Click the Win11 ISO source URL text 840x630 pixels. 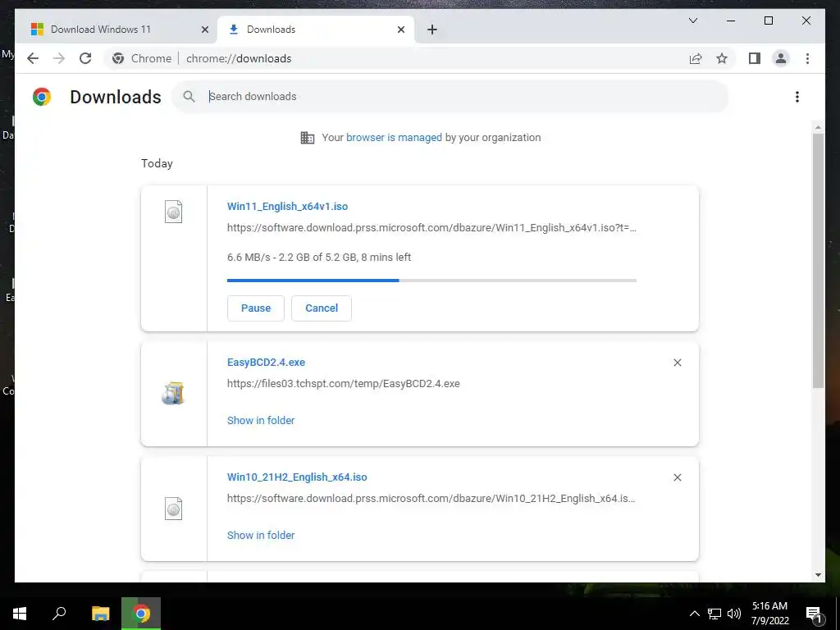431,228
